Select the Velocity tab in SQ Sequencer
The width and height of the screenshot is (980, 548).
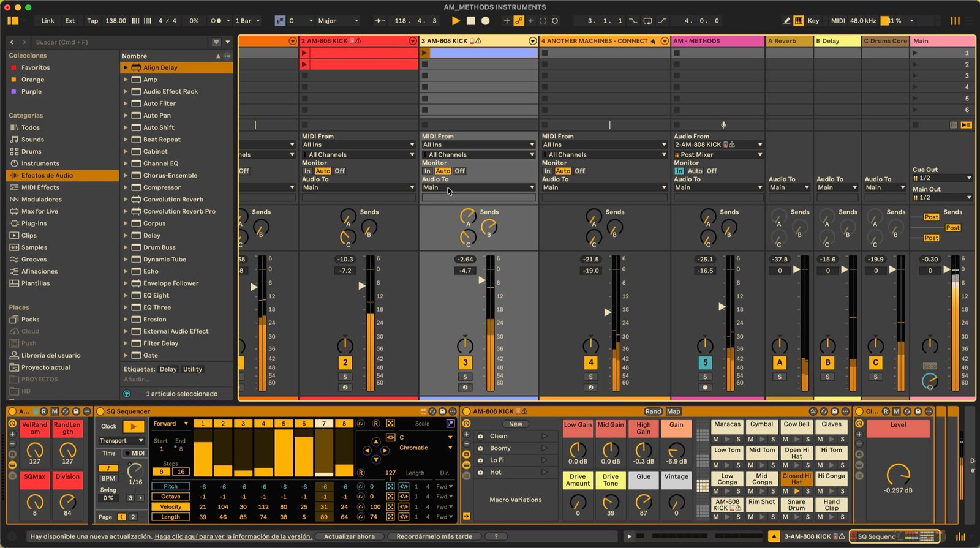170,507
